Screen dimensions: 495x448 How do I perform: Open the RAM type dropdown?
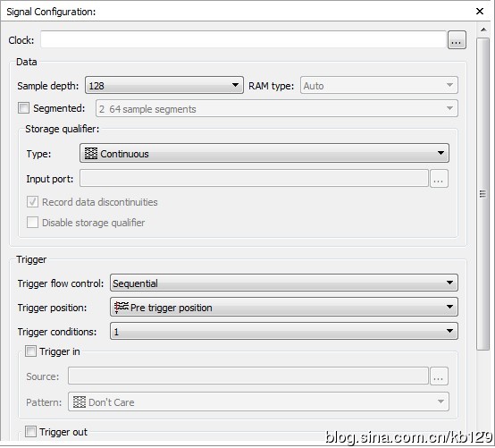(x=379, y=85)
